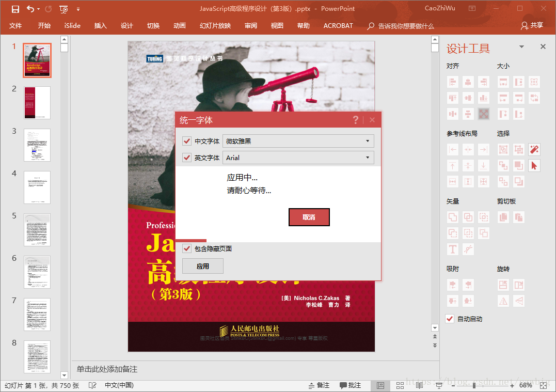The image size is (556, 392).
Task: Open help question mark in 统一字体 dialog
Action: pos(356,120)
